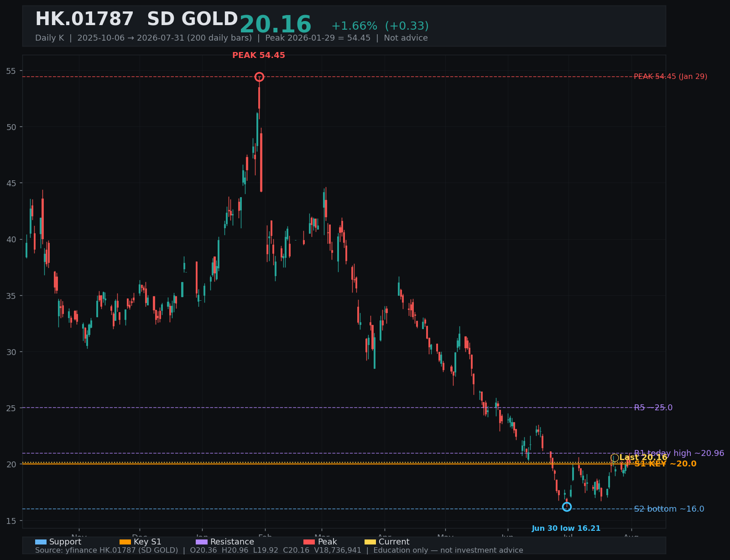Click the "R5 ~25.0" resistance label

pos(653,408)
